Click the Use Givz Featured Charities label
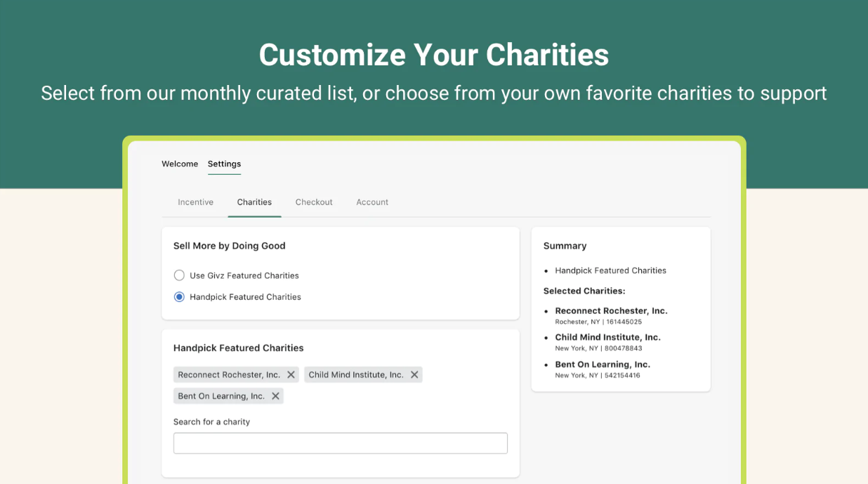868x484 pixels. pyautogui.click(x=244, y=275)
